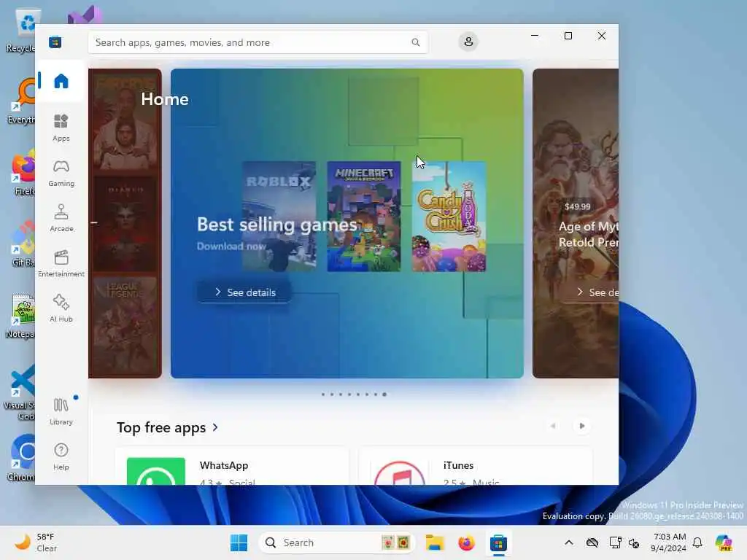747x560 pixels.
Task: Select the first carousel page dot
Action: point(323,394)
